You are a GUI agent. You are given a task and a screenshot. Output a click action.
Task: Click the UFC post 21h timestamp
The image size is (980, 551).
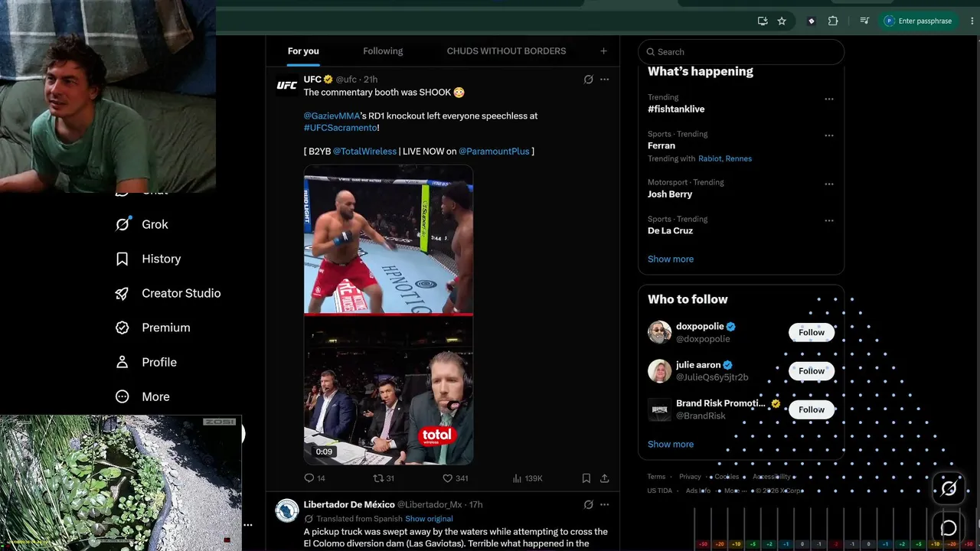371,80
